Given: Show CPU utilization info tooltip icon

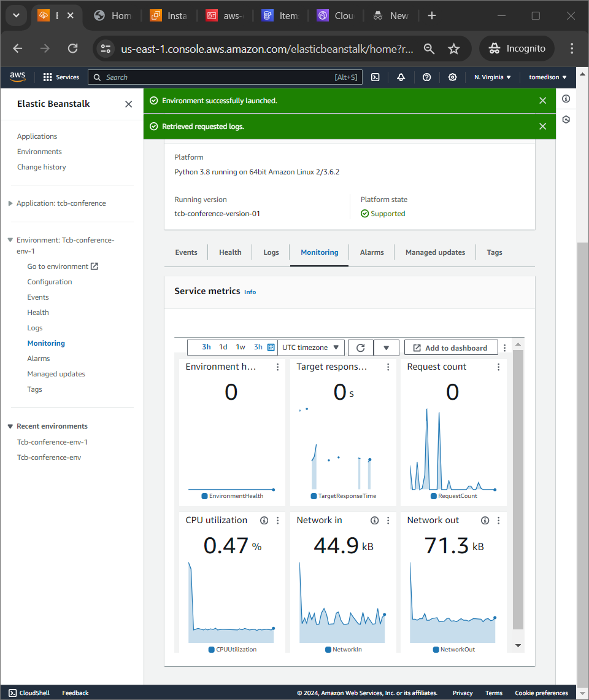Looking at the screenshot, I should 264,521.
